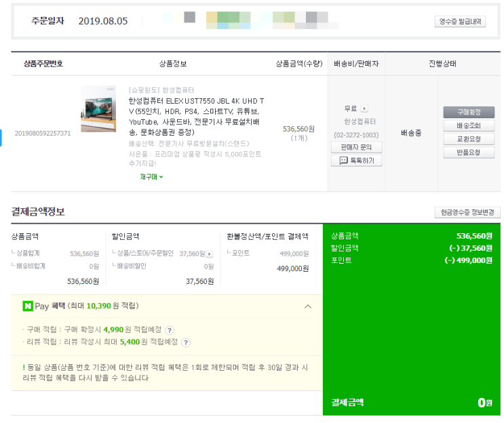Viewport: 504px width, 423px height.
Task: Click the N Pay logo icon
Action: pos(28,306)
